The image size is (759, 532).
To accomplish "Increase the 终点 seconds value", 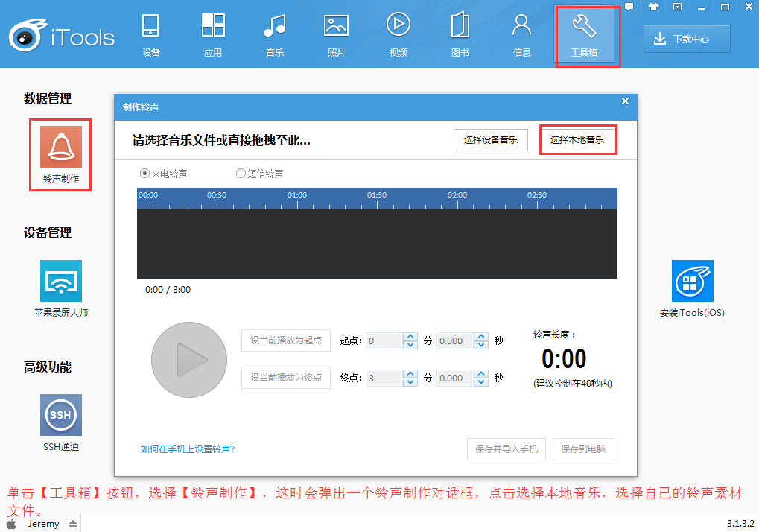I will click(481, 374).
